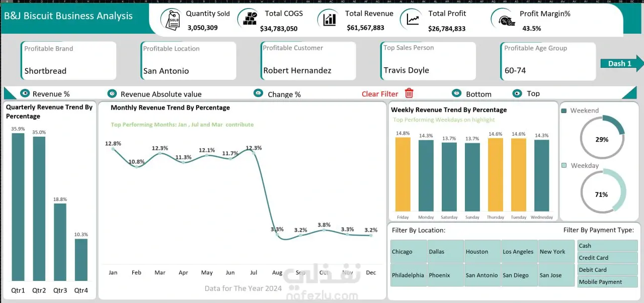Screen dimensions: 644x303
Task: Select the Bottom radio option
Action: coord(456,93)
